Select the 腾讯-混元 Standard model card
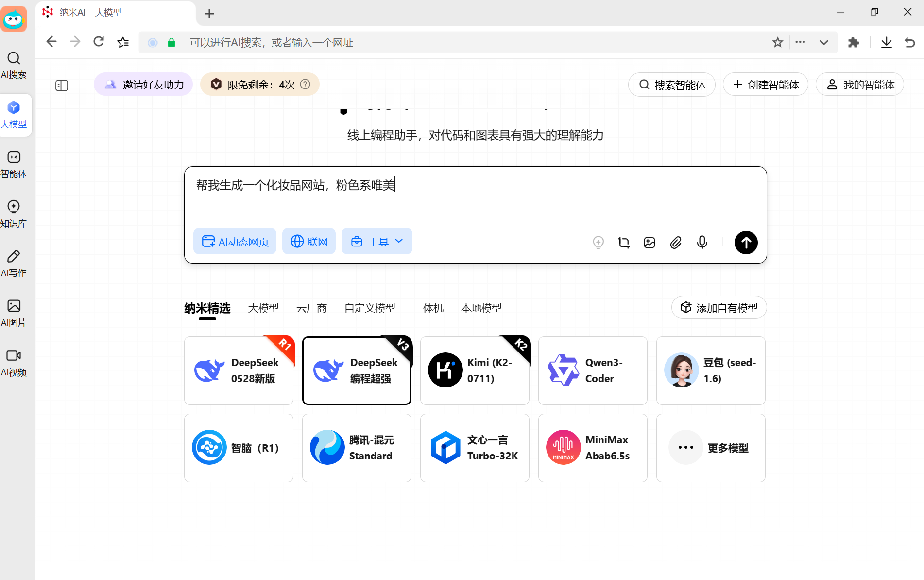Screen dimensions: 924x580 357,448
